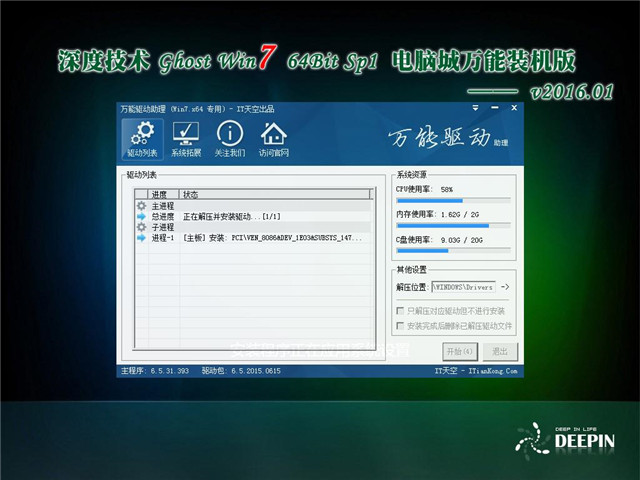Select the 主进程 row text
The height and width of the screenshot is (480, 640).
[163, 206]
